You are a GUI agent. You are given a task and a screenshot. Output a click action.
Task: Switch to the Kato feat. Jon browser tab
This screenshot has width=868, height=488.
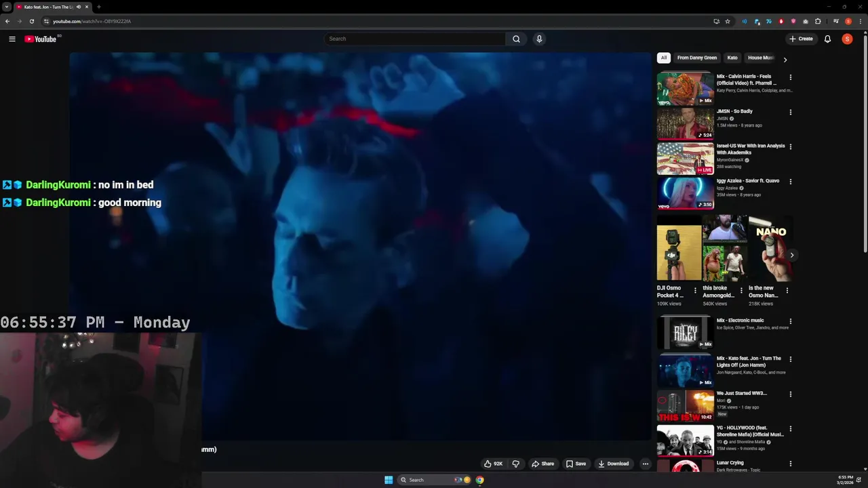(x=52, y=7)
